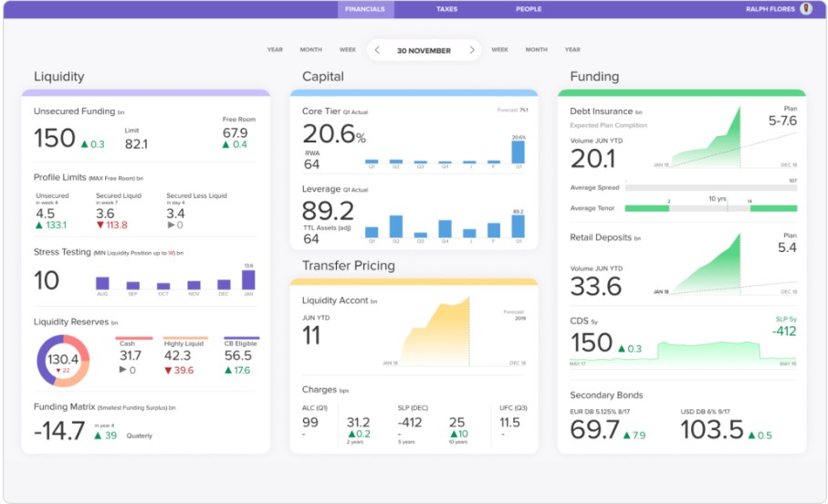Go to previous date with left chevron

[377, 49]
